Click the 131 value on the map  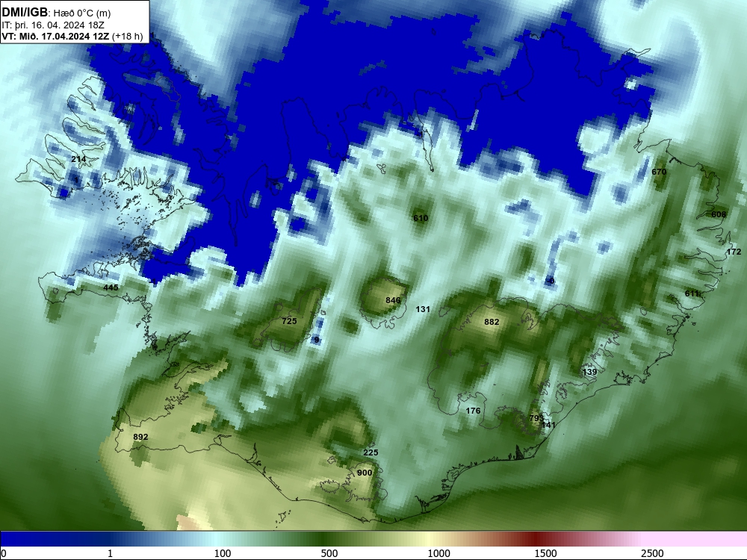click(x=423, y=310)
